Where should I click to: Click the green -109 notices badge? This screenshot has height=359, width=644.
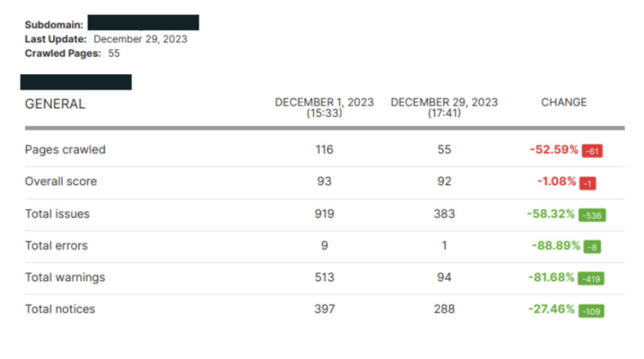tap(591, 311)
